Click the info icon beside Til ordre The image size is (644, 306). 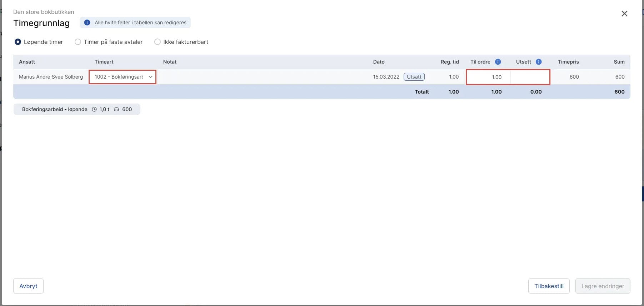(498, 62)
